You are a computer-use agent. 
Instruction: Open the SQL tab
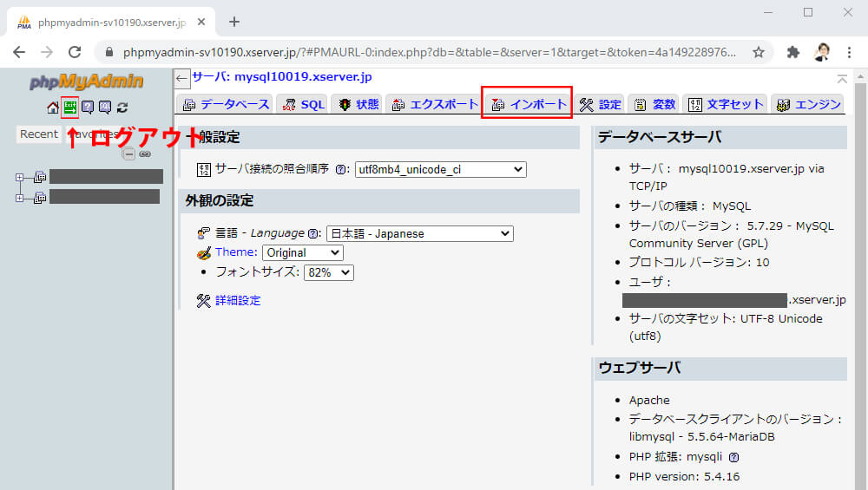point(303,104)
